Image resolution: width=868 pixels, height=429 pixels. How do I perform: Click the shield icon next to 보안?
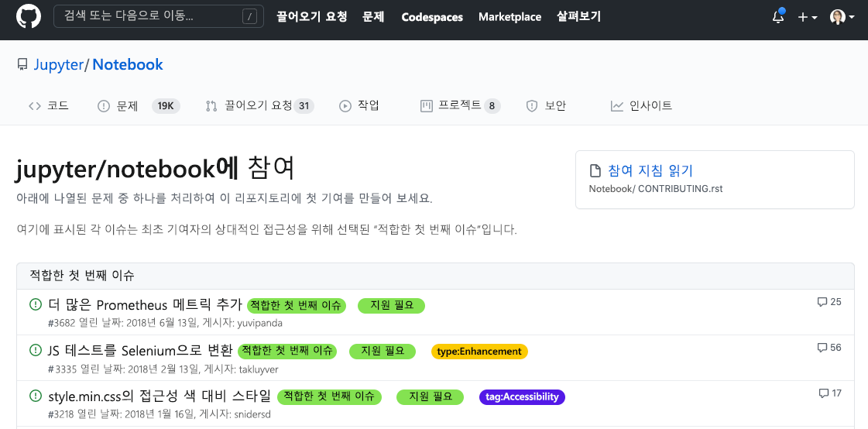532,106
